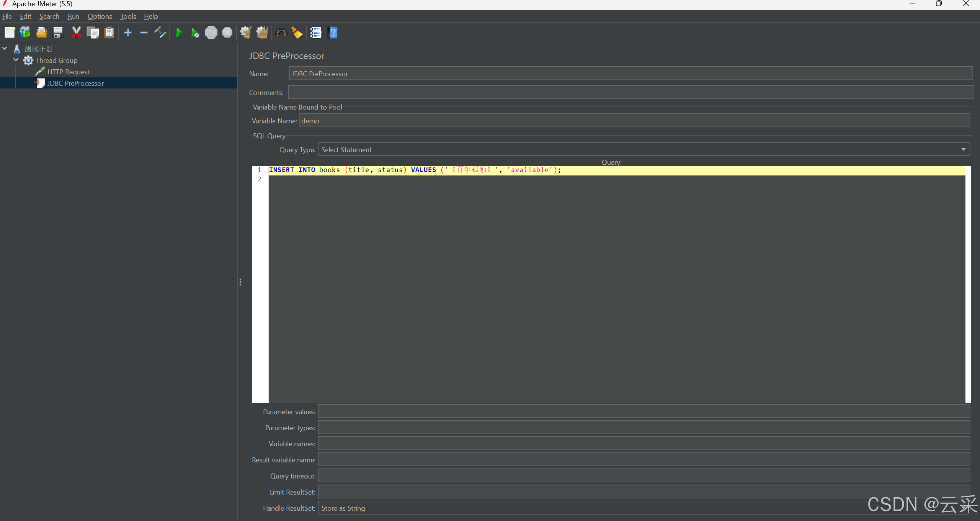This screenshot has height=521, width=980.
Task: Click the Name input field
Action: click(631, 74)
